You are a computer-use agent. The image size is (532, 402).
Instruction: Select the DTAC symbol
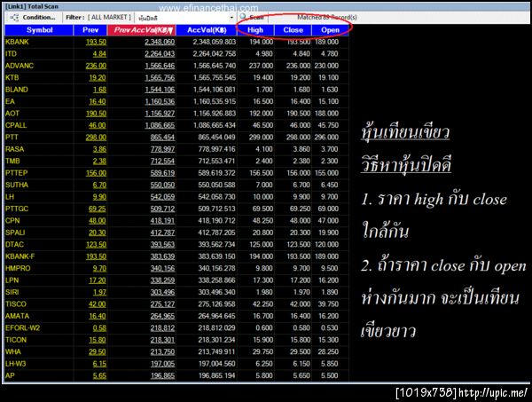[x=14, y=244]
